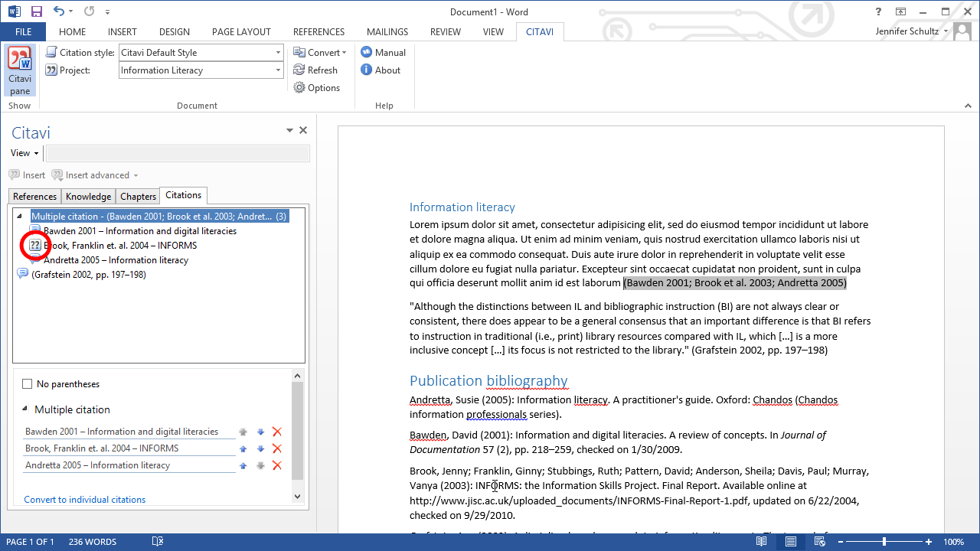Click the Insert button in Citavi pane
The height and width of the screenshot is (551, 980).
pyautogui.click(x=28, y=175)
